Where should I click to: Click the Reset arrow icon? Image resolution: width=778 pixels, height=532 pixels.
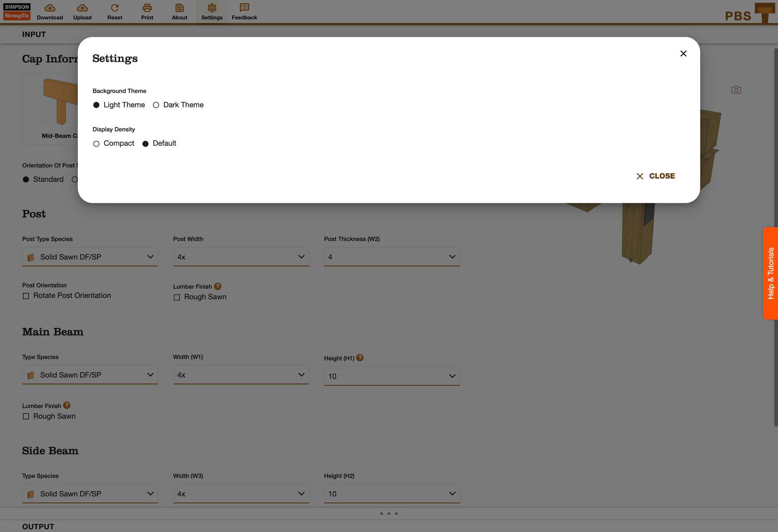(x=115, y=8)
